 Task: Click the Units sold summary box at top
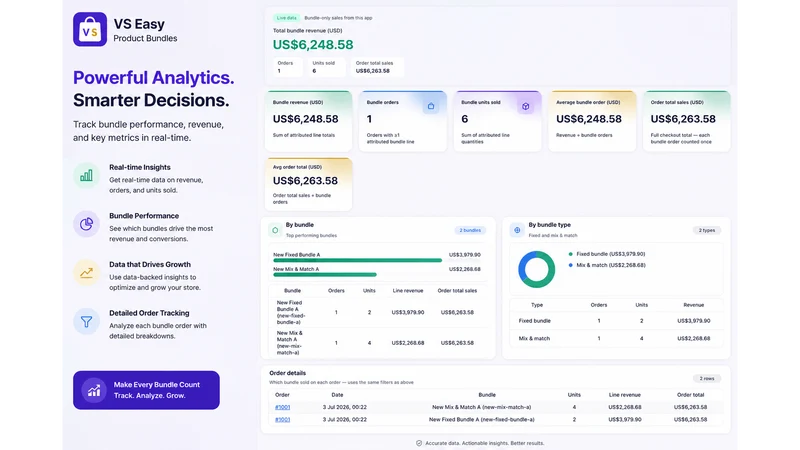click(x=327, y=67)
